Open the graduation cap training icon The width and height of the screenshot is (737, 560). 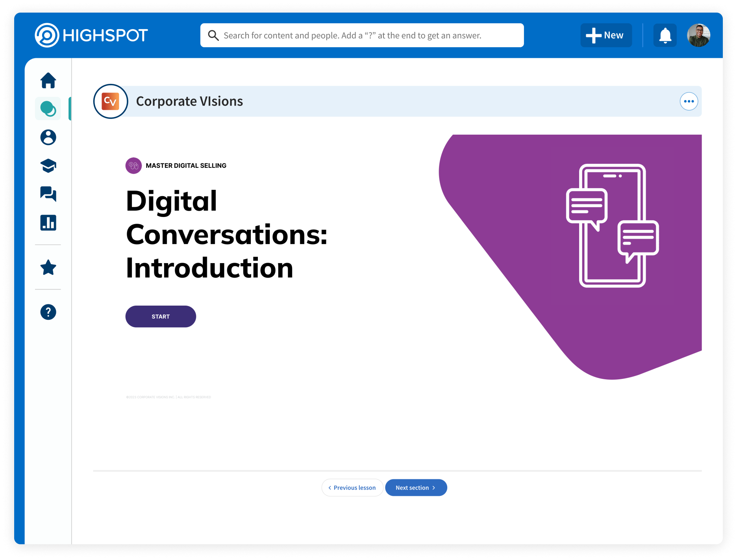48,166
